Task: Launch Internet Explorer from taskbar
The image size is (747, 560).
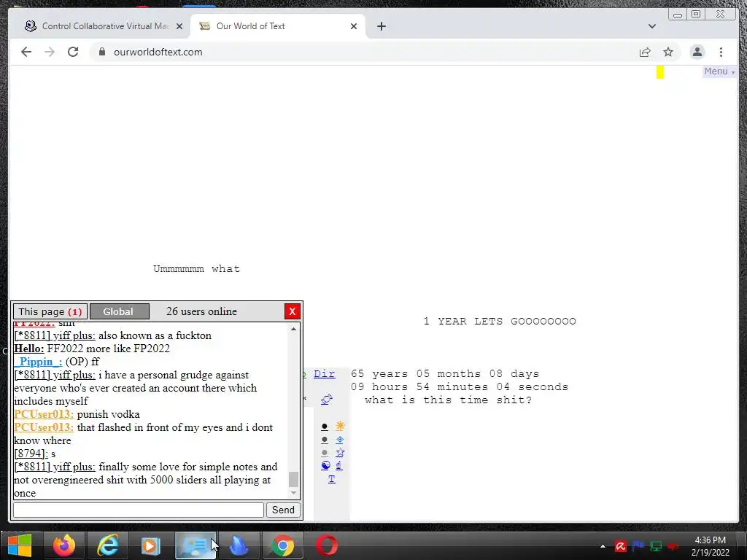Action: pos(108,545)
